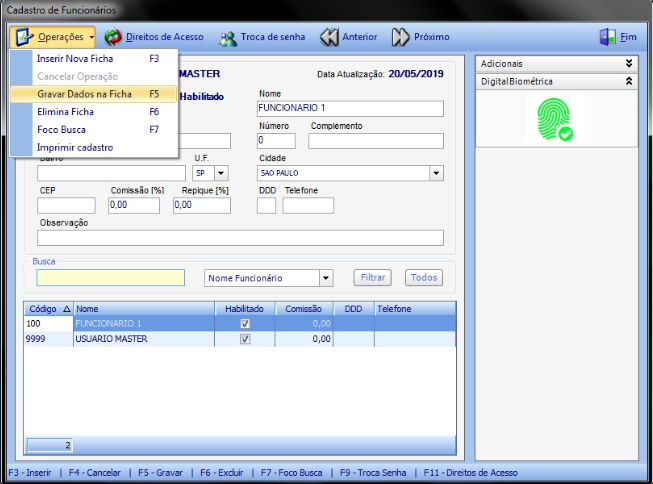Click the disabled Cancelar Operação entry

coord(94,76)
